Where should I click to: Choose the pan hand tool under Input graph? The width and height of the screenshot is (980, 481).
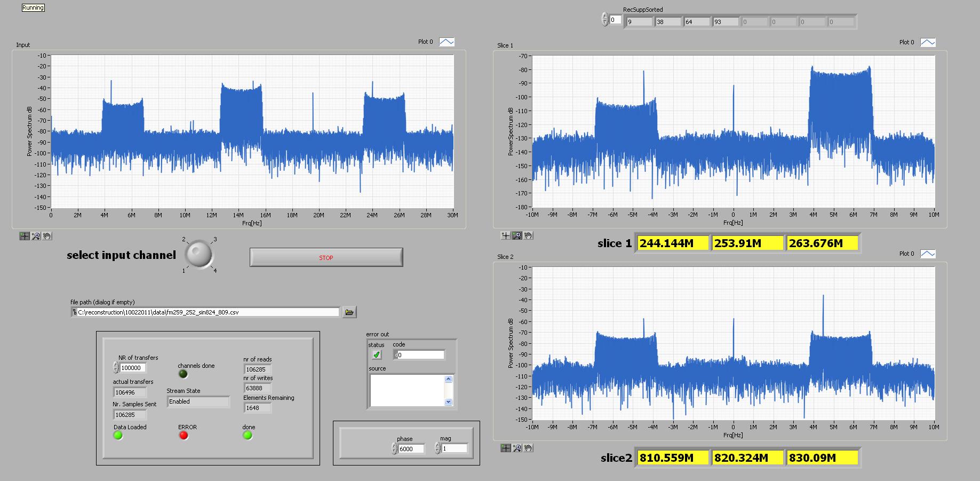pos(47,236)
